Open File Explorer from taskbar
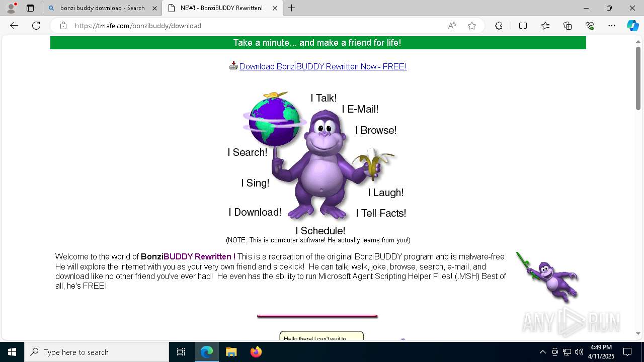644x362 pixels. 231,352
